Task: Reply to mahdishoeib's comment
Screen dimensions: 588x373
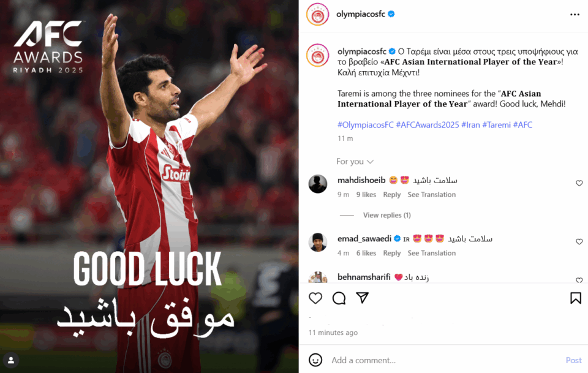Action: pos(392,195)
